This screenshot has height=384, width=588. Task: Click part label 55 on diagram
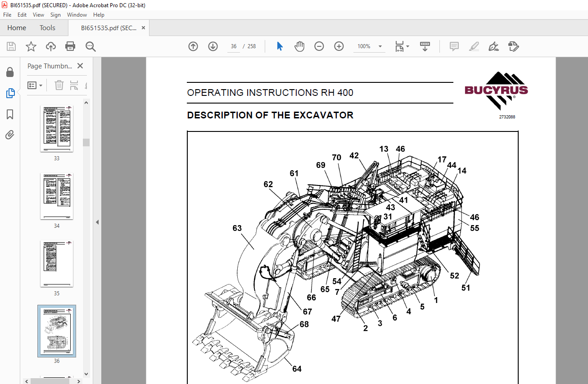[475, 228]
